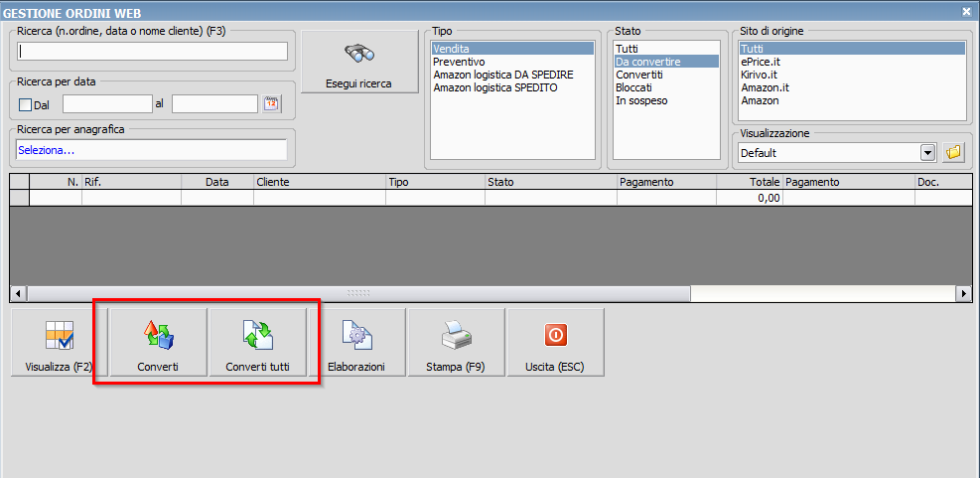980x478 pixels.
Task: Sort by the Cliente column header
Action: point(320,182)
